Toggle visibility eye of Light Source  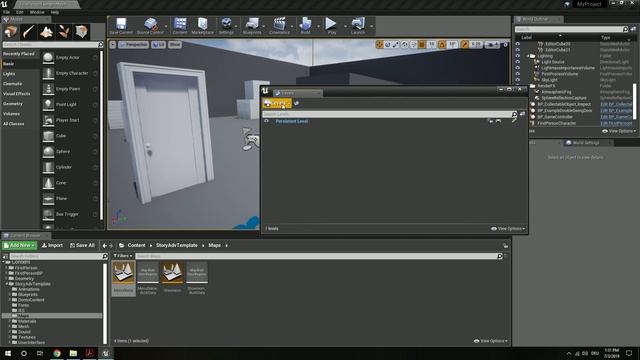pos(518,62)
